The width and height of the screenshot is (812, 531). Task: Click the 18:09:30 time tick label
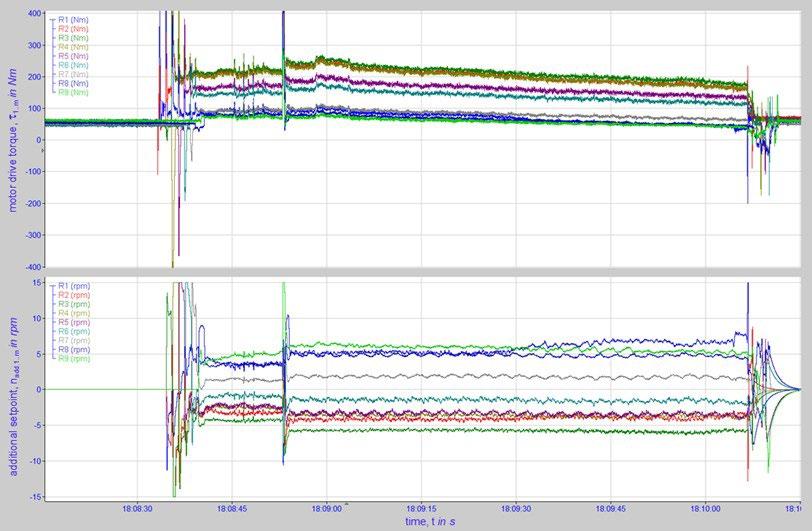516,509
